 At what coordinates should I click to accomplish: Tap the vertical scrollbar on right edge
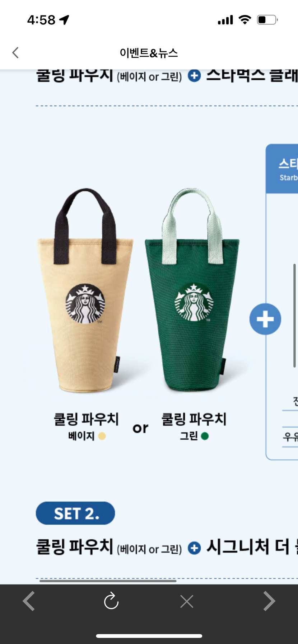pyautogui.click(x=294, y=316)
